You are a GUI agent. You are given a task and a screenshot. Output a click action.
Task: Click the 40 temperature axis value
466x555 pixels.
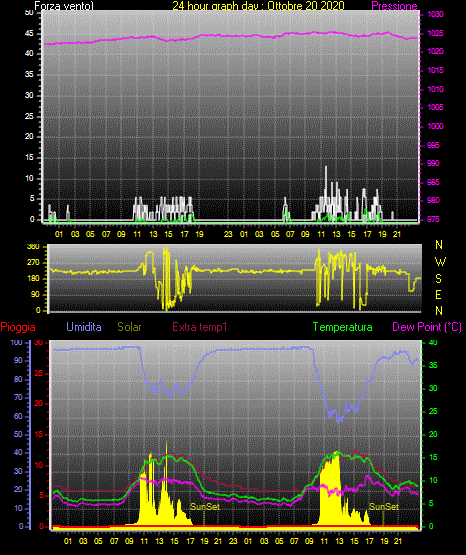point(433,342)
